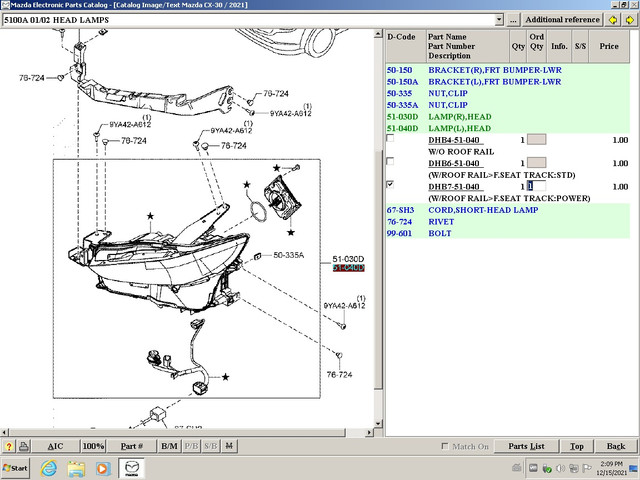The image size is (640, 480).
Task: Click volume icon in system tray
Action: (561, 468)
